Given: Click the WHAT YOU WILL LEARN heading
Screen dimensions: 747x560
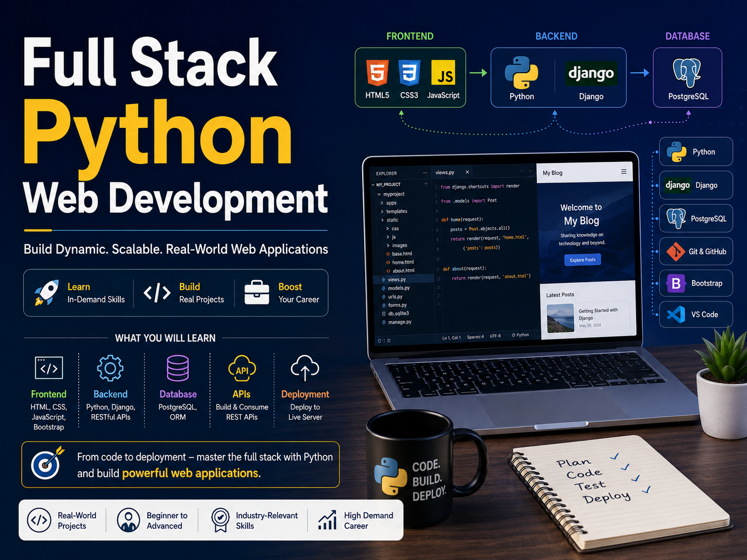Looking at the screenshot, I should [x=165, y=338].
